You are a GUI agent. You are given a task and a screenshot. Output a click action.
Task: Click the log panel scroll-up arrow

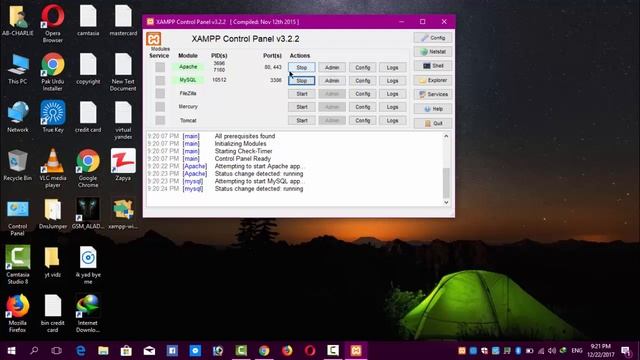[x=446, y=136]
